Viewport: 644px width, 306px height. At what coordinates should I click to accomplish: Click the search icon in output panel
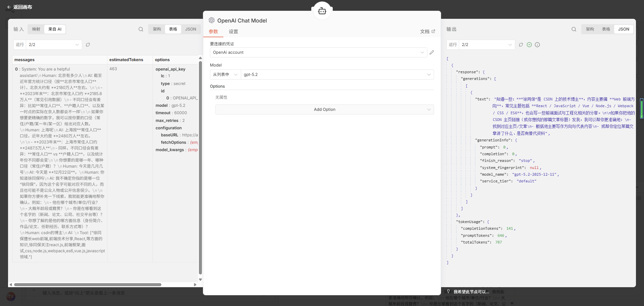[x=574, y=29]
